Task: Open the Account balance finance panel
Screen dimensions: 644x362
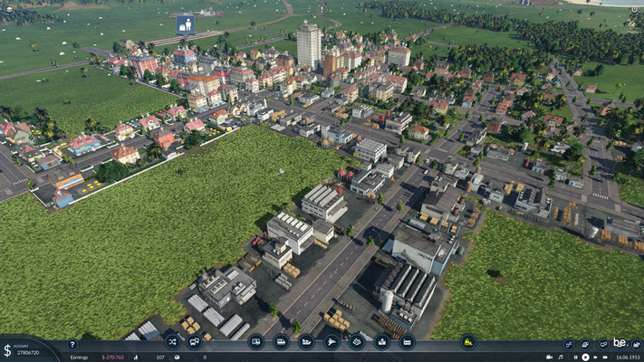Action: pyautogui.click(x=23, y=349)
